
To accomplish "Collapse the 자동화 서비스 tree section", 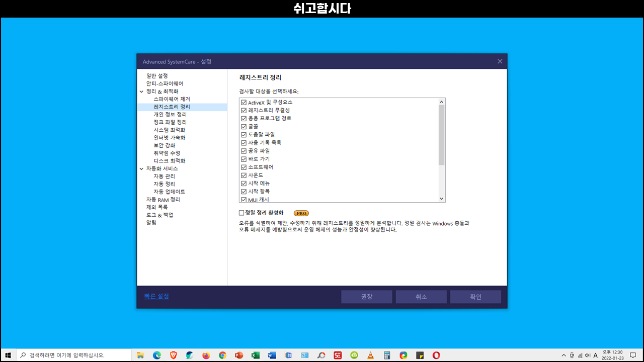I will tap(141, 168).
